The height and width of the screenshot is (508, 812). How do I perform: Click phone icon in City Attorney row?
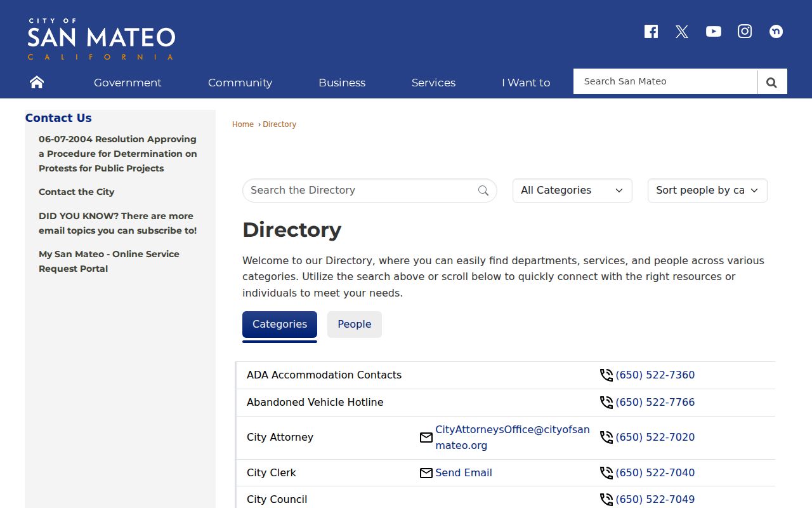click(606, 438)
